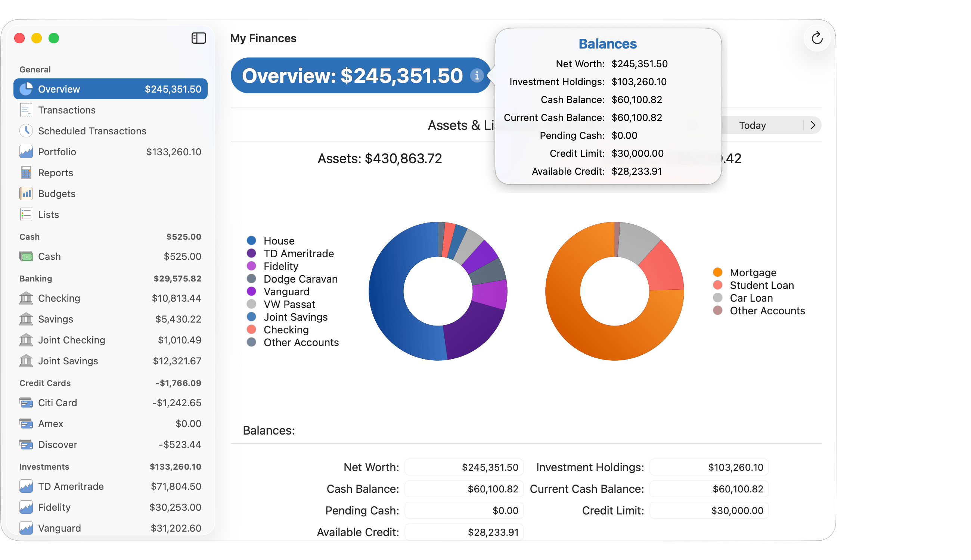Screen dimensions: 971x560
Task: Select the Budgets bar chart icon
Action: point(26,193)
